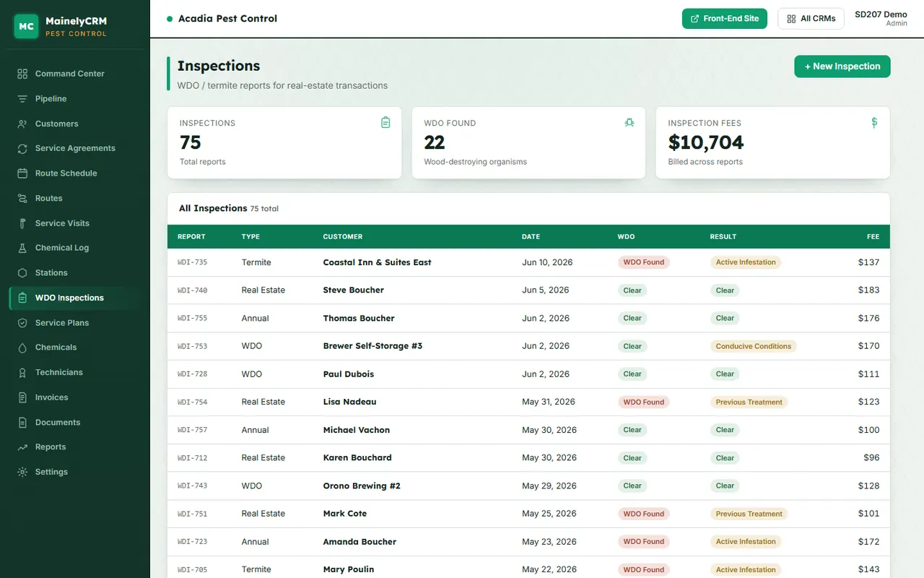924x578 pixels.
Task: Click the Technicians badge icon
Action: click(22, 372)
